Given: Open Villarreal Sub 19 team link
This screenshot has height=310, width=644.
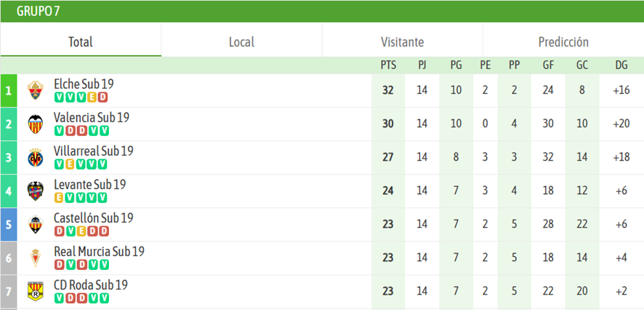Looking at the screenshot, I should pyautogui.click(x=94, y=151).
